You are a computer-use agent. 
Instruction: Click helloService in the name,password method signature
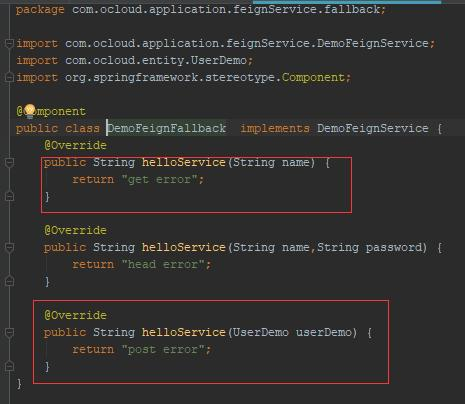[184, 247]
